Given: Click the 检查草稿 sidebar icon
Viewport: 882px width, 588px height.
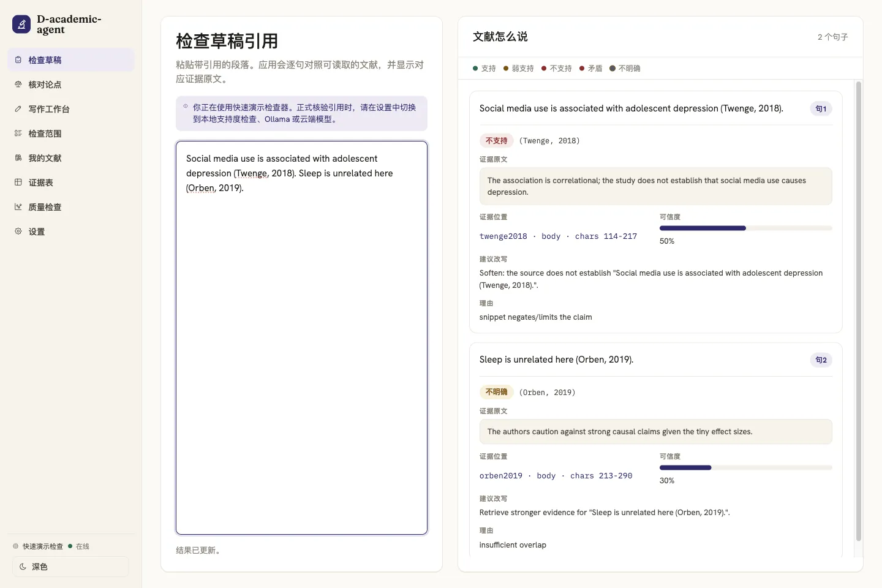Looking at the screenshot, I should 18,60.
